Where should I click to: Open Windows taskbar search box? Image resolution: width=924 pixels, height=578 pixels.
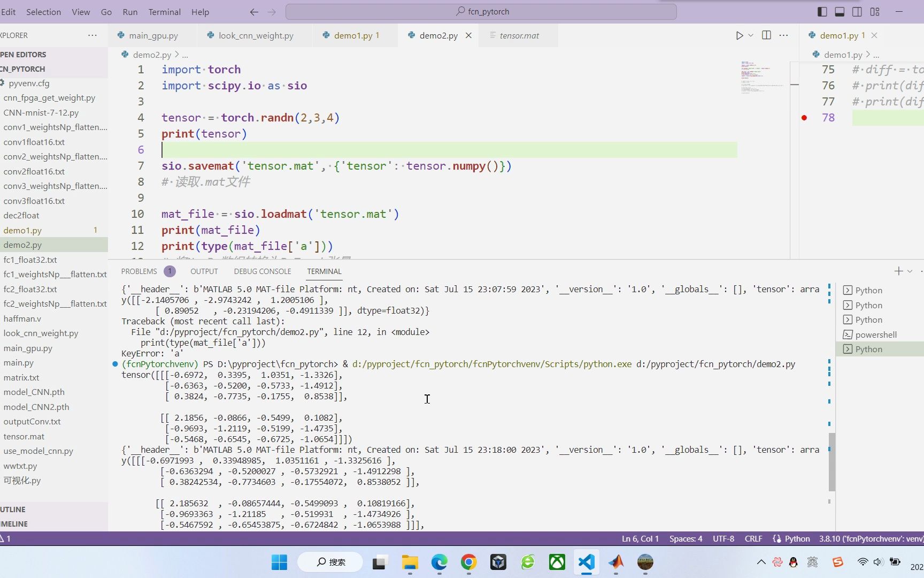330,562
